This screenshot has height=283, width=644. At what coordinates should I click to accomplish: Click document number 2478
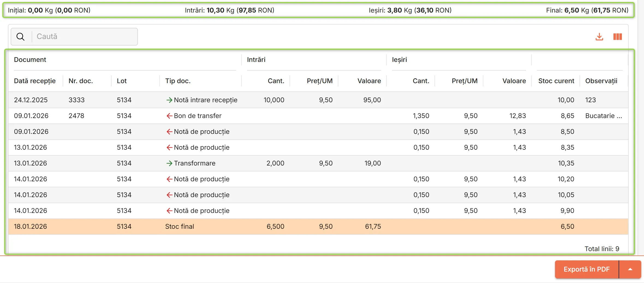[x=76, y=116]
